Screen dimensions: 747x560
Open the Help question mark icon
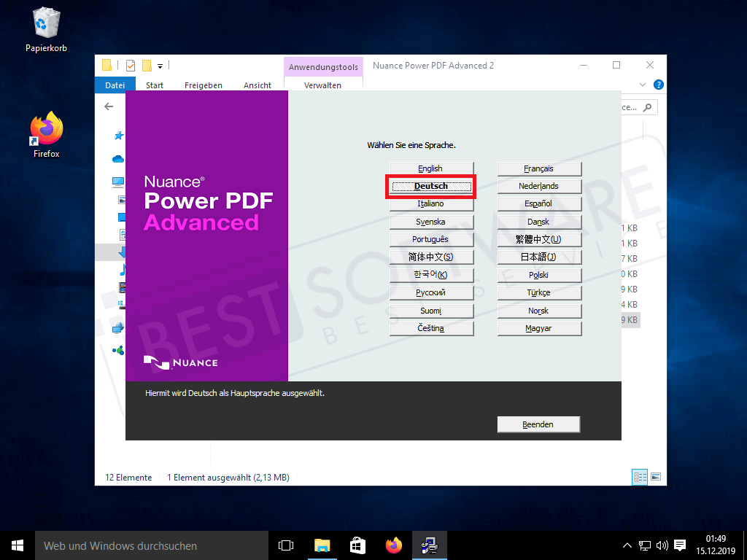pyautogui.click(x=658, y=85)
